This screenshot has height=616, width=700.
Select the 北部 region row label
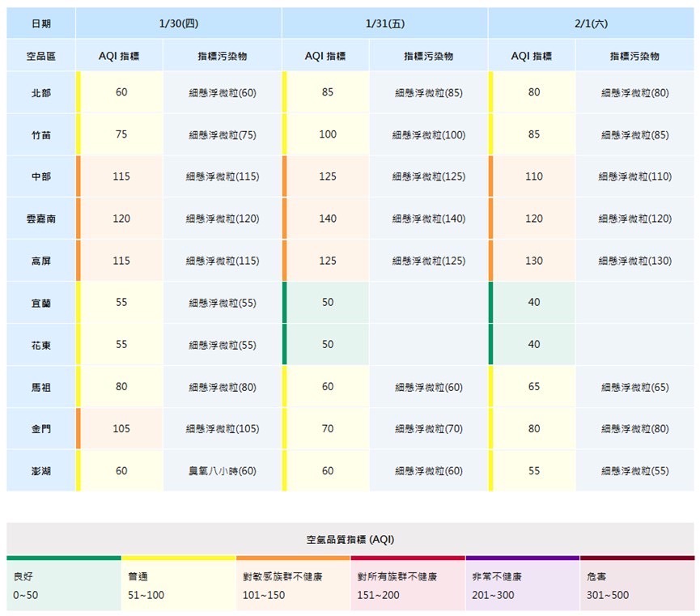coord(41,92)
